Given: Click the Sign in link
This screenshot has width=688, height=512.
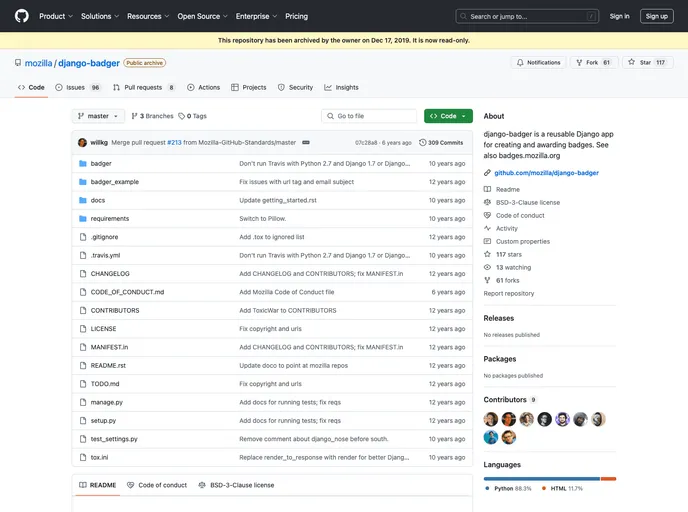Looking at the screenshot, I should 619,16.
